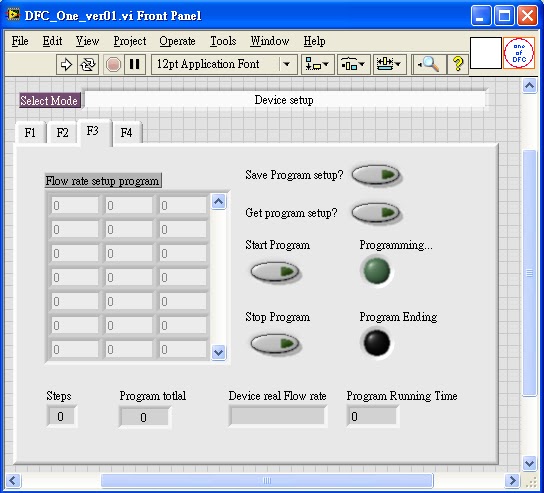Toggle the Start Program switch
Viewport: 544px width, 493px height.
(275, 272)
